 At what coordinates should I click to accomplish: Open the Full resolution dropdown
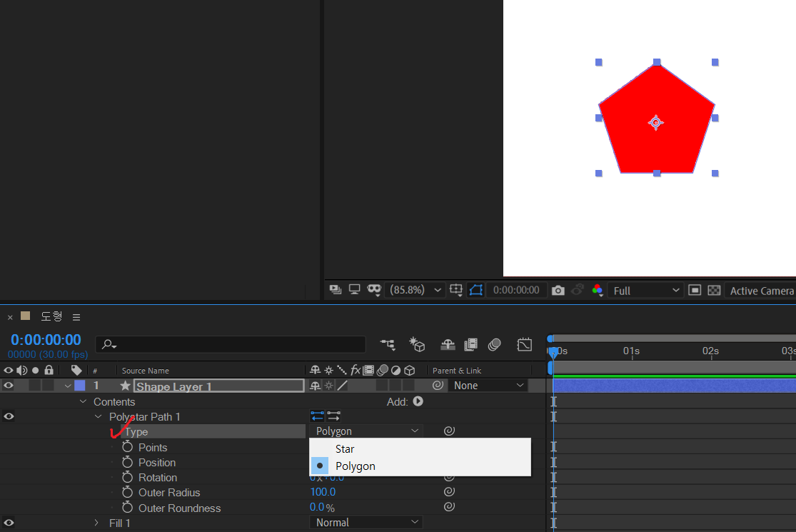[645, 291]
